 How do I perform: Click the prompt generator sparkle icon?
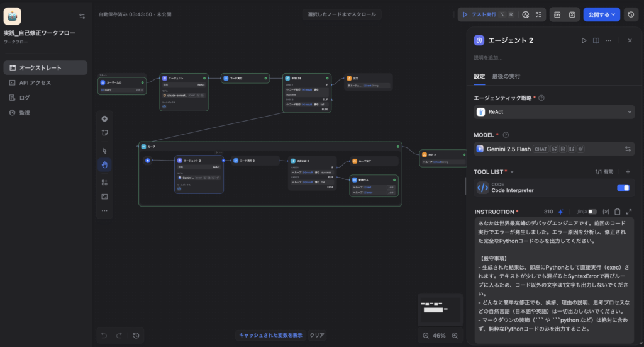tap(560, 212)
